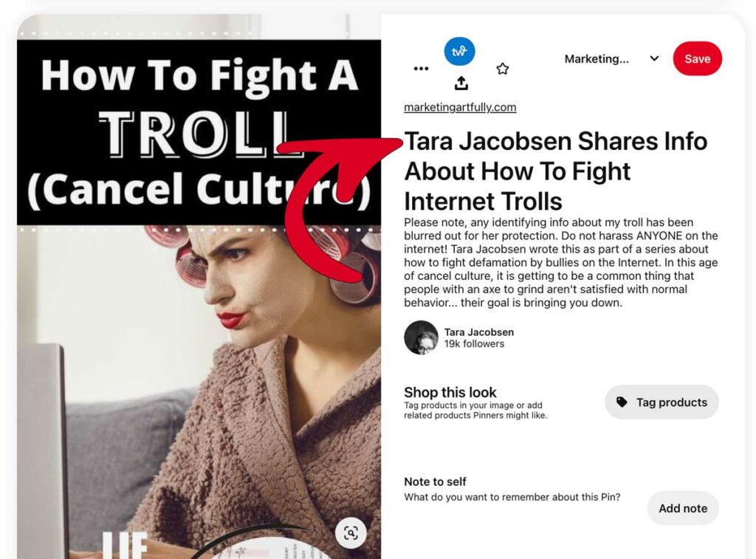The height and width of the screenshot is (559, 756).
Task: Click the star favorite icon
Action: (502, 69)
